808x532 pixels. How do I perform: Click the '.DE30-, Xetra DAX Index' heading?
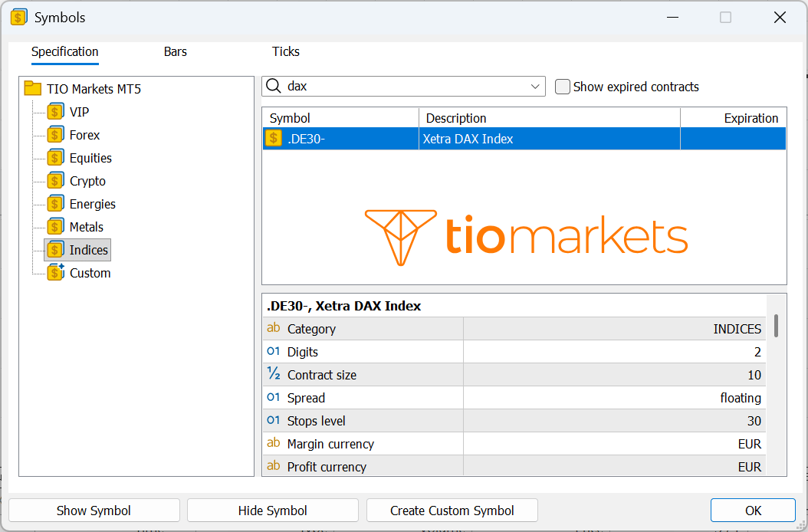(x=343, y=306)
